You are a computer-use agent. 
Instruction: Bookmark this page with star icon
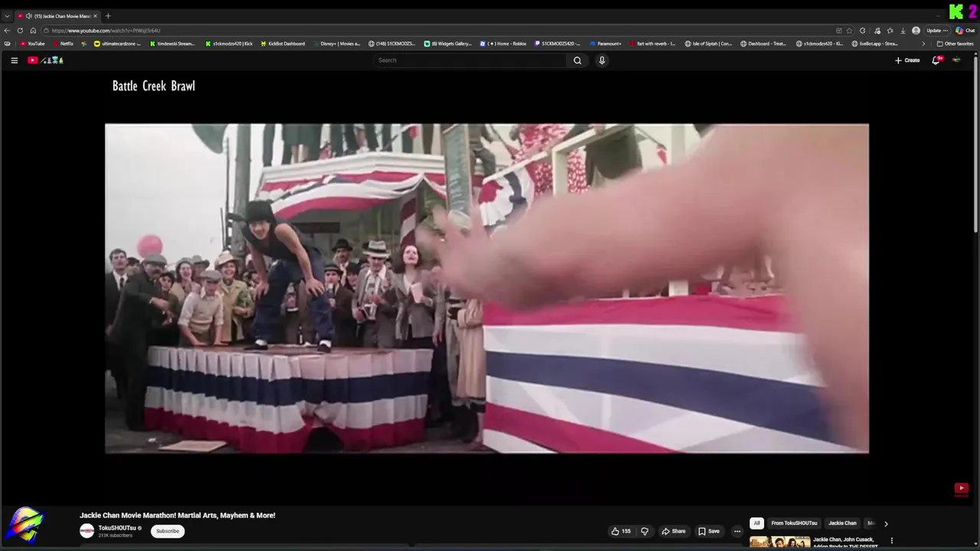849,31
